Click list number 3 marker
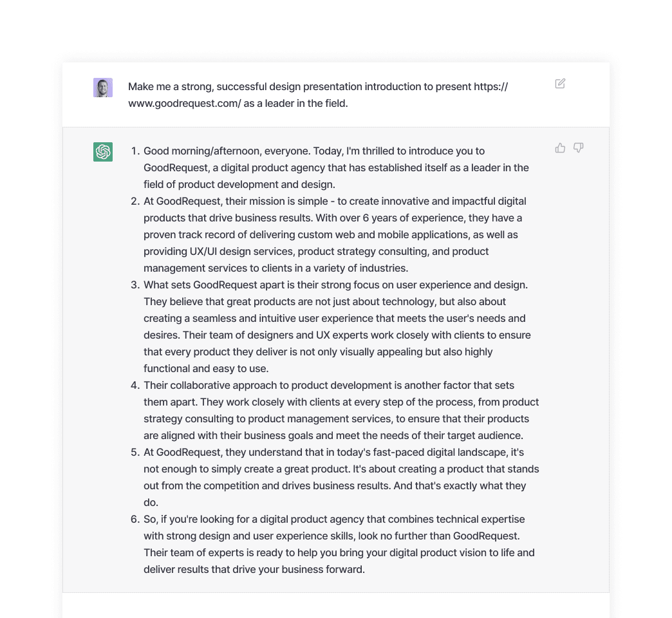Image resolution: width=672 pixels, height=618 pixels. [x=135, y=285]
